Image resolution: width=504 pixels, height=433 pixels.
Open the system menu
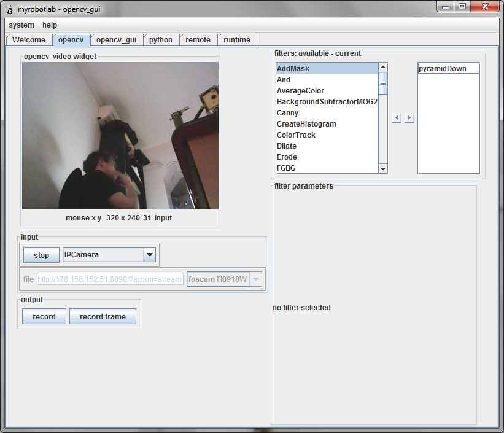click(21, 25)
